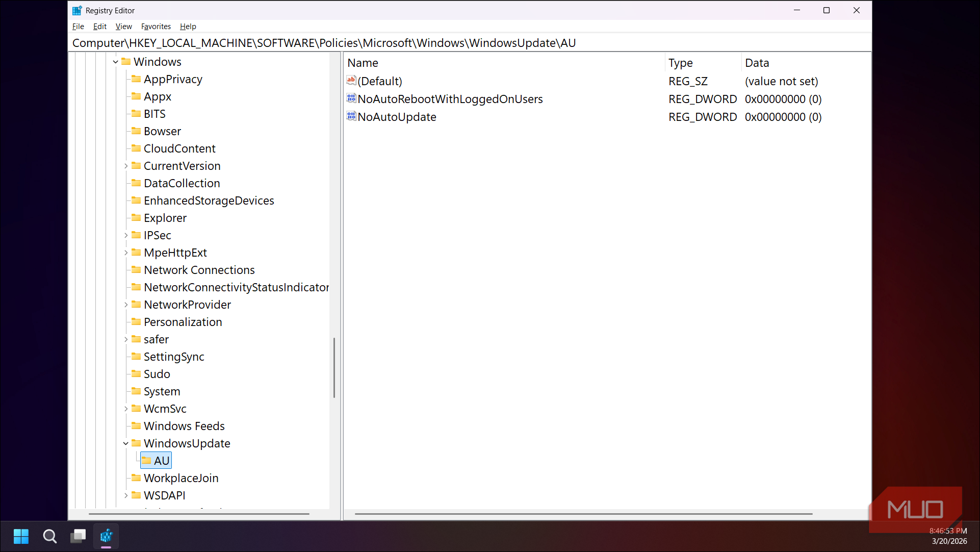Click the Explorer folder icon
This screenshot has height=552, width=980.
136,217
